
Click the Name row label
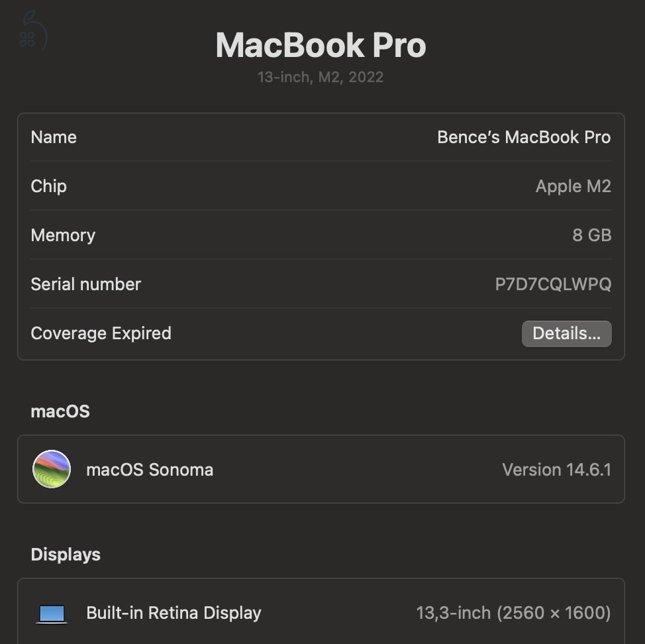54,137
